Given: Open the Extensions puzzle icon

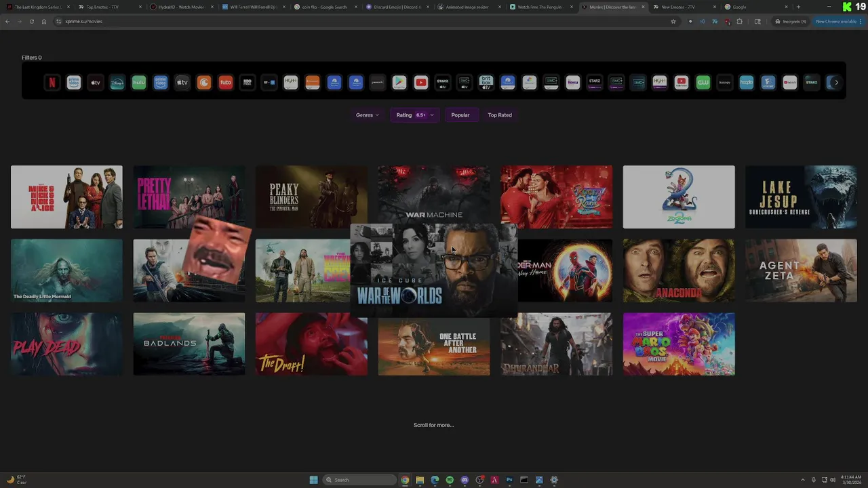Looking at the screenshot, I should 739,21.
